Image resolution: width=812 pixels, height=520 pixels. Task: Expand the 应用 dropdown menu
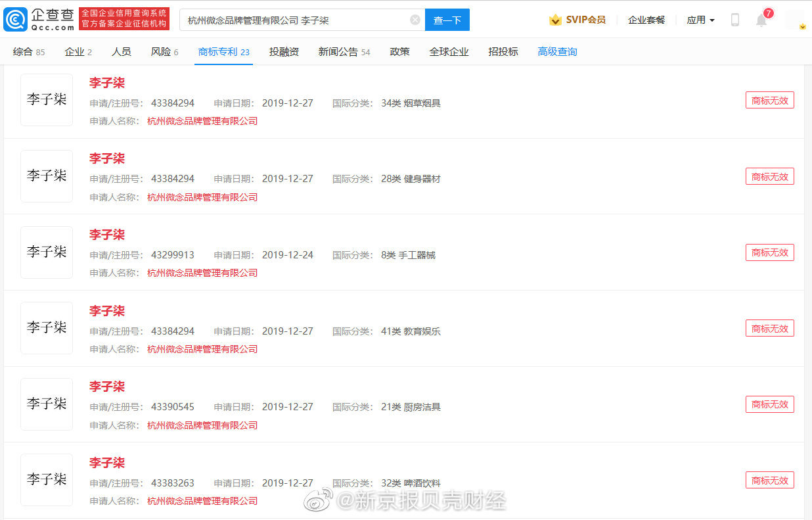click(700, 20)
